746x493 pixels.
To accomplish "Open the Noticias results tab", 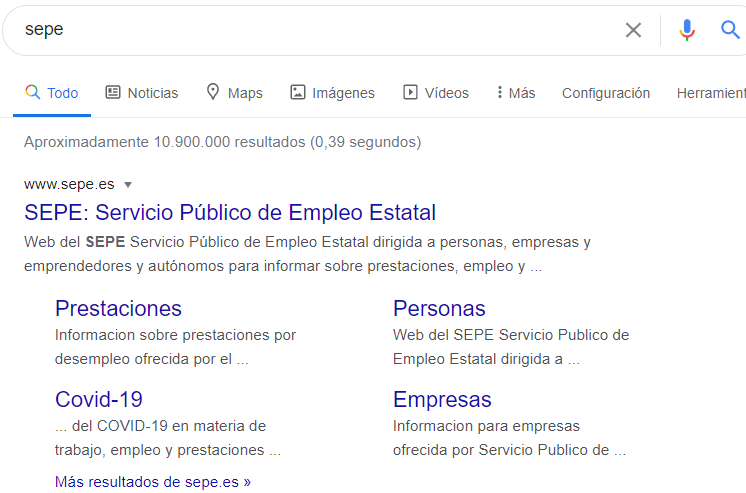I will [x=142, y=93].
